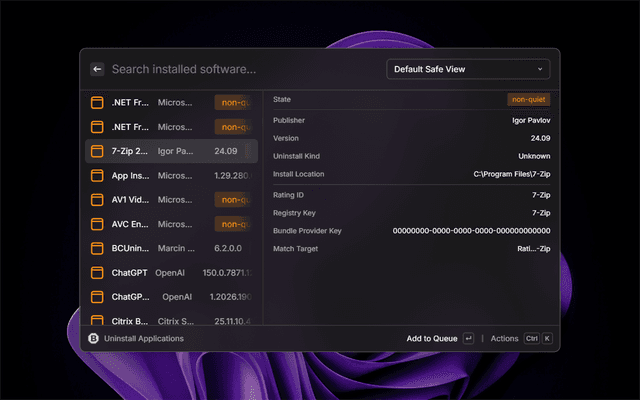Click the app icon on the ChatGPT 150.0 row
This screenshot has height=400, width=640.
click(x=97, y=273)
